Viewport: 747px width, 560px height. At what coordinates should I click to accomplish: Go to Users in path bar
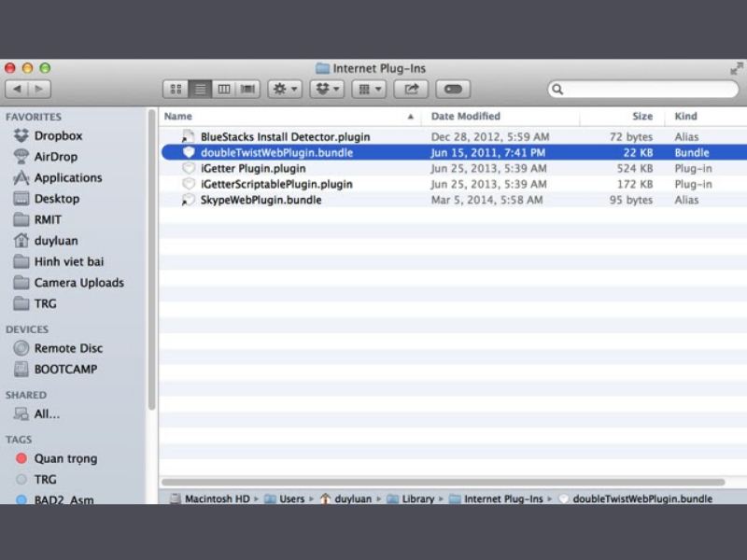(285, 498)
